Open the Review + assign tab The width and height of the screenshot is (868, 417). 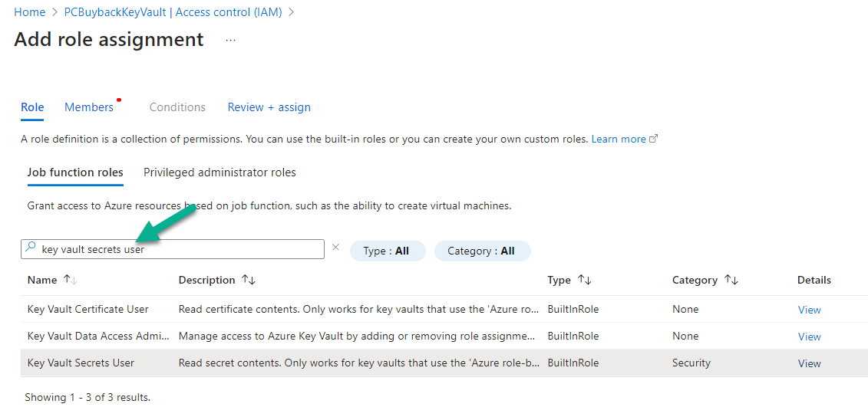(x=269, y=107)
